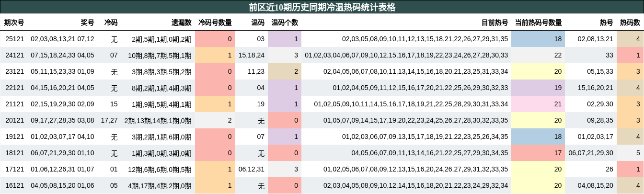Click period number 16121

15,185
